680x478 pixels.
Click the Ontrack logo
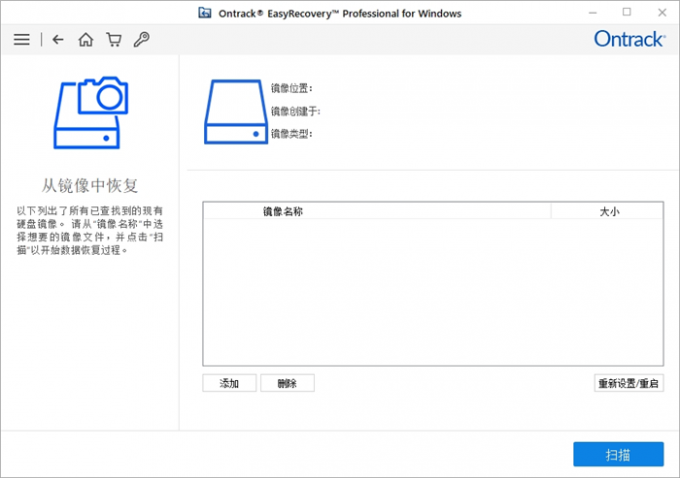[x=629, y=39]
